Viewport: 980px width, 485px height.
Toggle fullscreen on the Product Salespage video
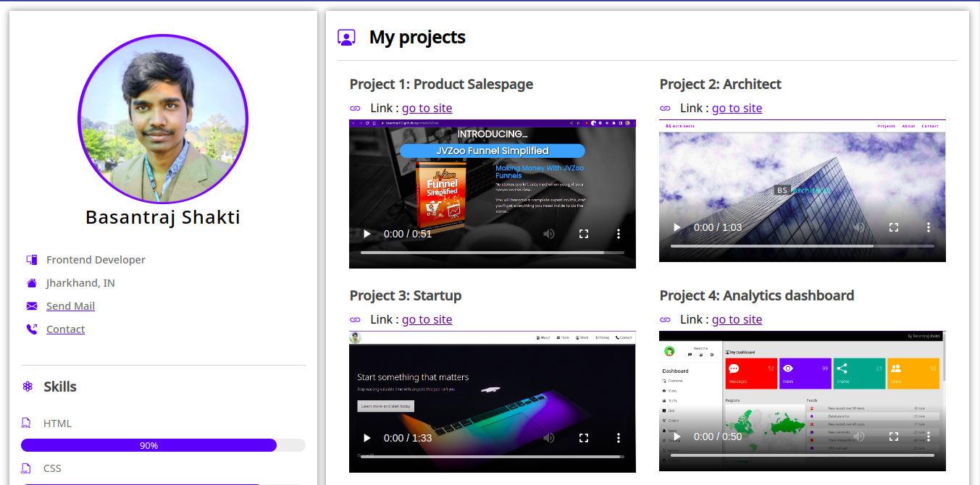click(x=584, y=233)
